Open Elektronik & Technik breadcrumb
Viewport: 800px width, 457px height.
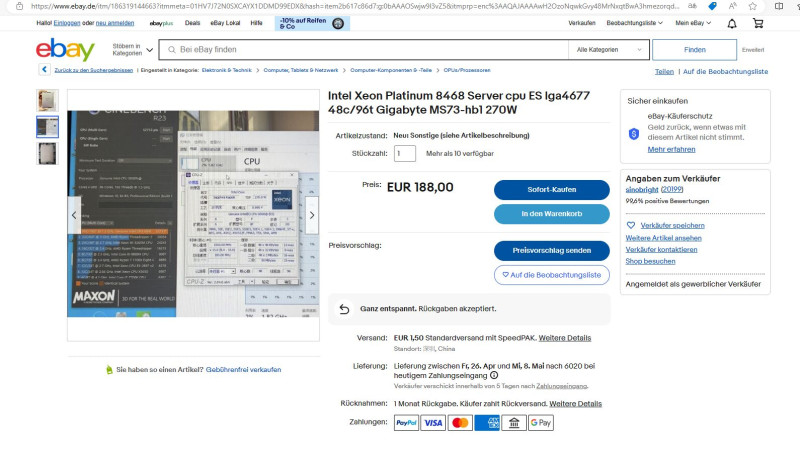pos(227,70)
